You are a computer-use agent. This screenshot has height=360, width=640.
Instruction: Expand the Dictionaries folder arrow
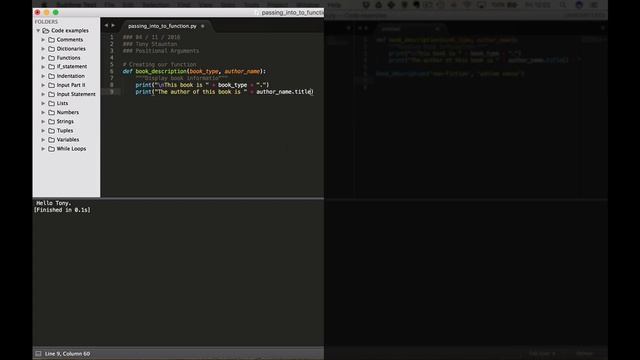43,49
